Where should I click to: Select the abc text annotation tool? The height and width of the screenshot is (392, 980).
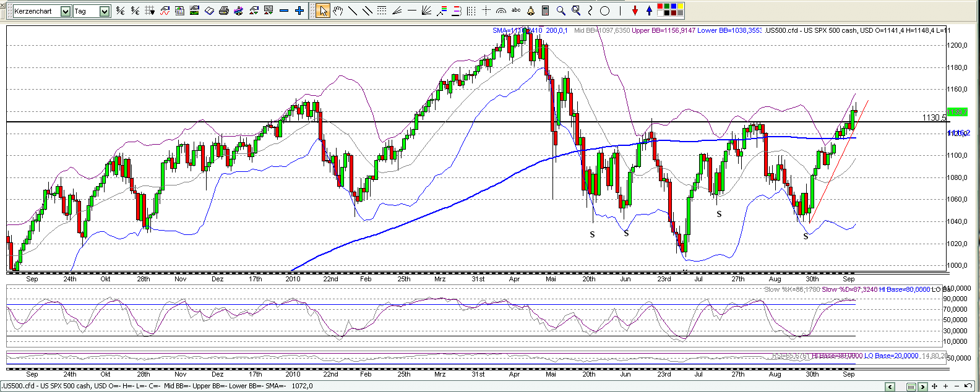[516, 10]
